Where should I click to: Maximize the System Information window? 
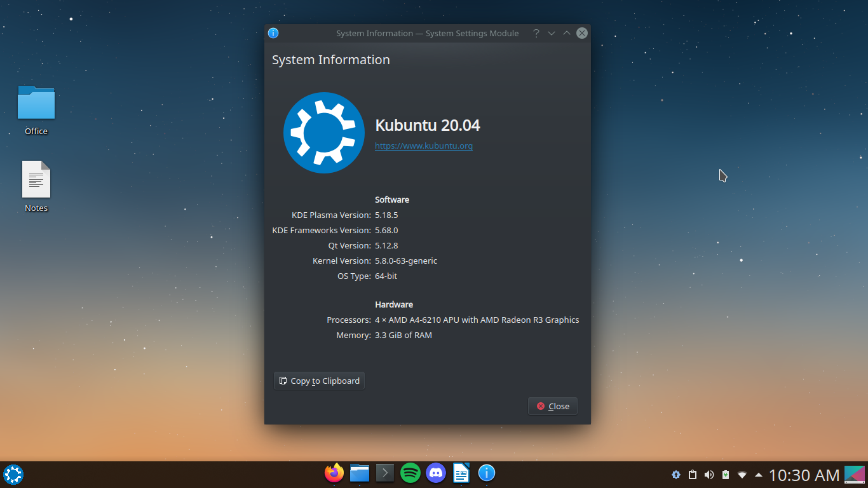click(567, 33)
